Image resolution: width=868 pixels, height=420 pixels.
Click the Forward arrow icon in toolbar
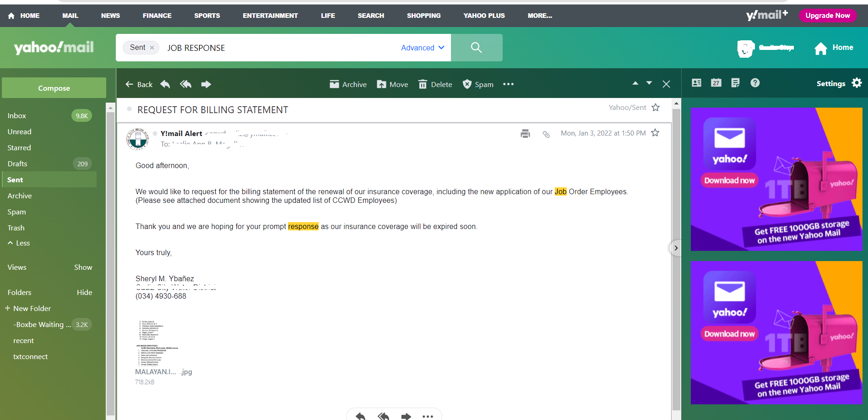click(206, 84)
